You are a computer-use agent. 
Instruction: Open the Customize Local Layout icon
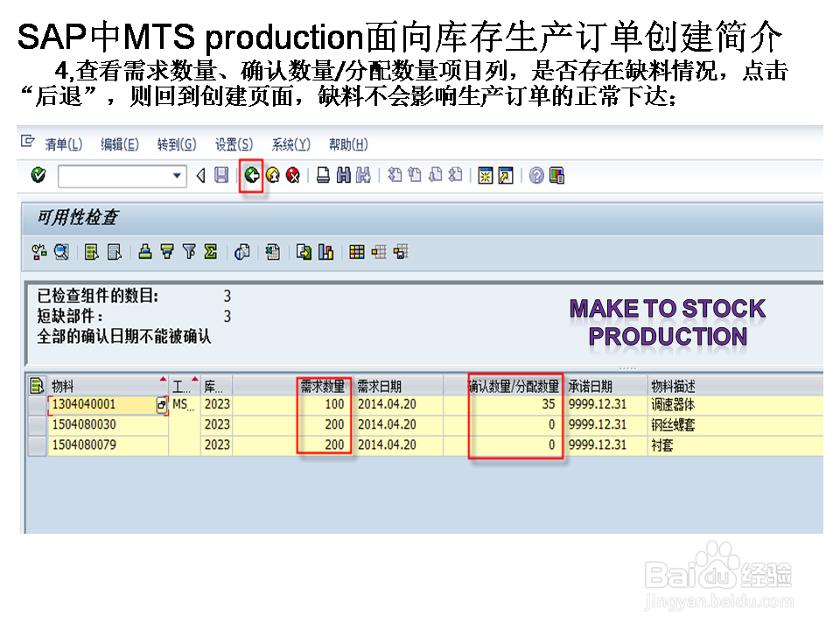click(556, 176)
